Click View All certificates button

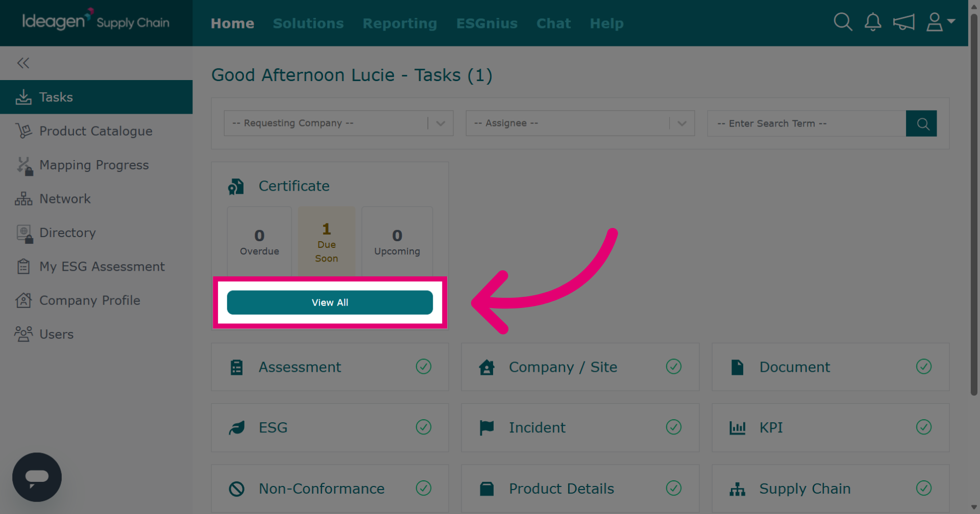330,302
